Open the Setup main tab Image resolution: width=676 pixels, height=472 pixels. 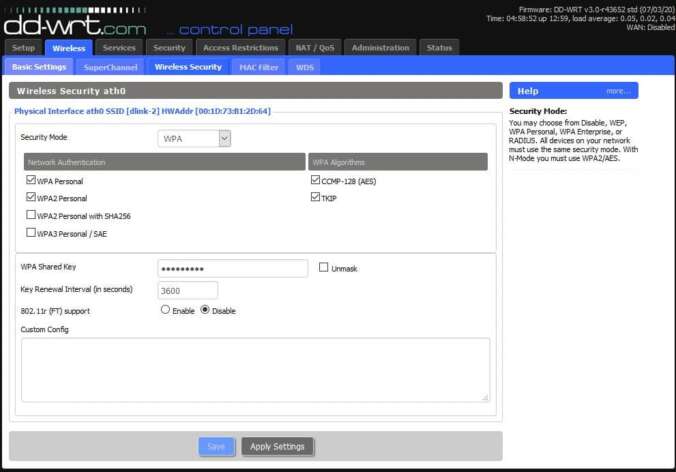click(x=23, y=47)
